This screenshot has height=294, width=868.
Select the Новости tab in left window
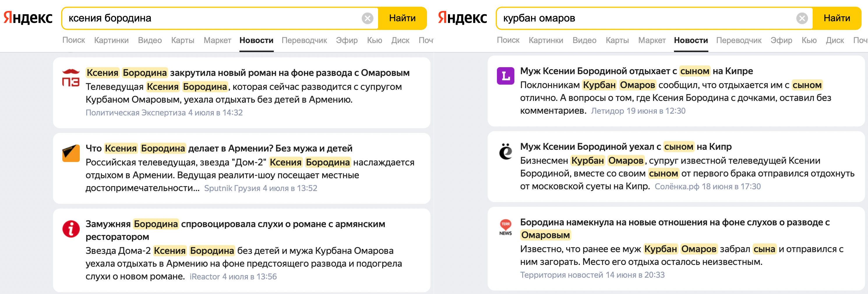[x=256, y=40]
